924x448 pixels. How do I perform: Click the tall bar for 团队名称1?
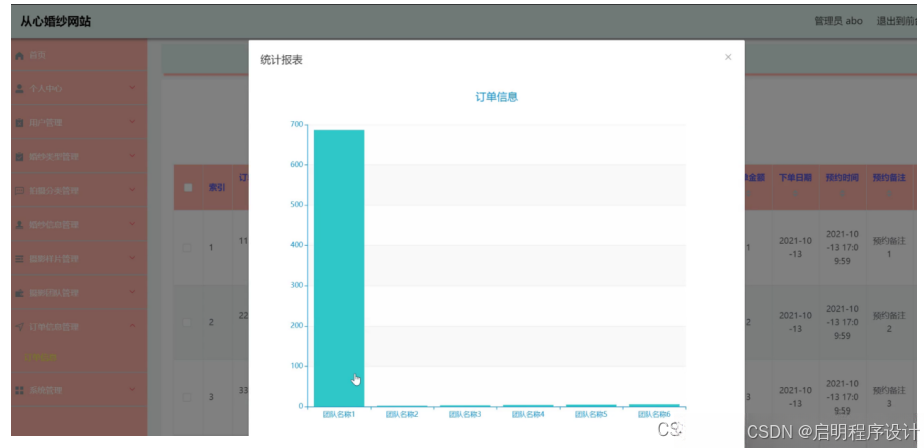click(339, 268)
